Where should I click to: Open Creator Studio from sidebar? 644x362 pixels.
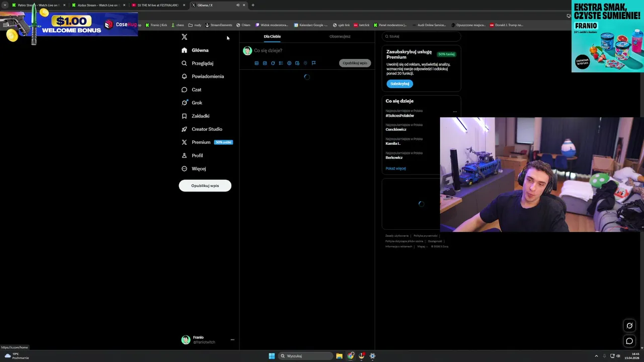pos(202,129)
